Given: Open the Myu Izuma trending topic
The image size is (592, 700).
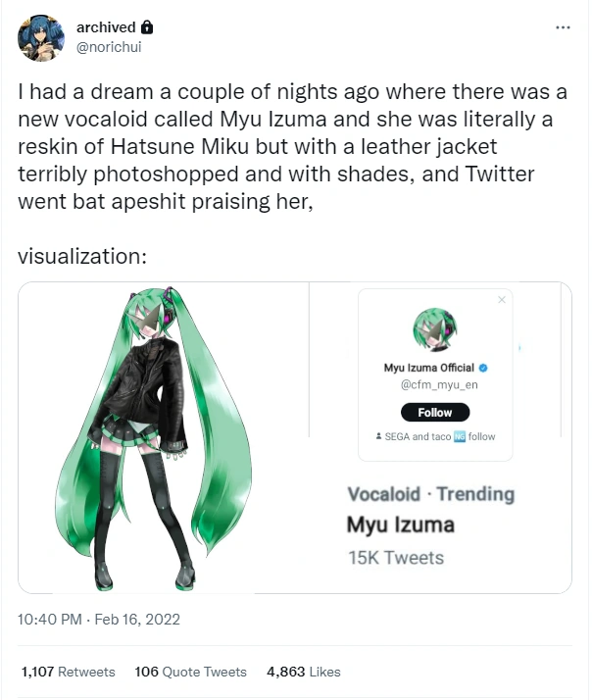Looking at the screenshot, I should [401, 525].
